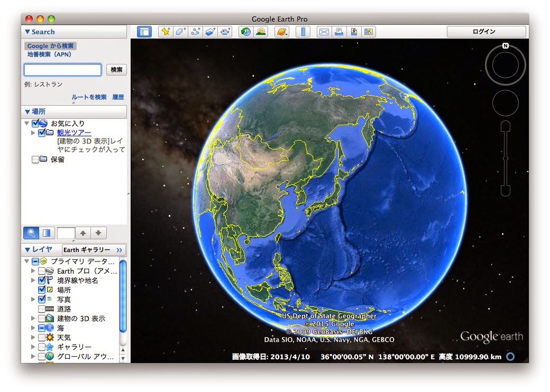Click the panel toggle icon beside the magnifier

tap(47, 233)
